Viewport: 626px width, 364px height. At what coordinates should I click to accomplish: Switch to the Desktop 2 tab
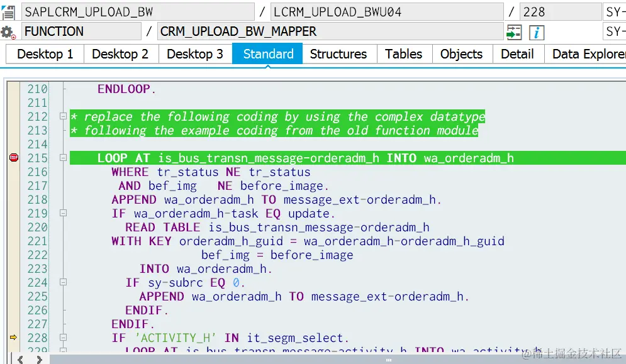pyautogui.click(x=120, y=54)
